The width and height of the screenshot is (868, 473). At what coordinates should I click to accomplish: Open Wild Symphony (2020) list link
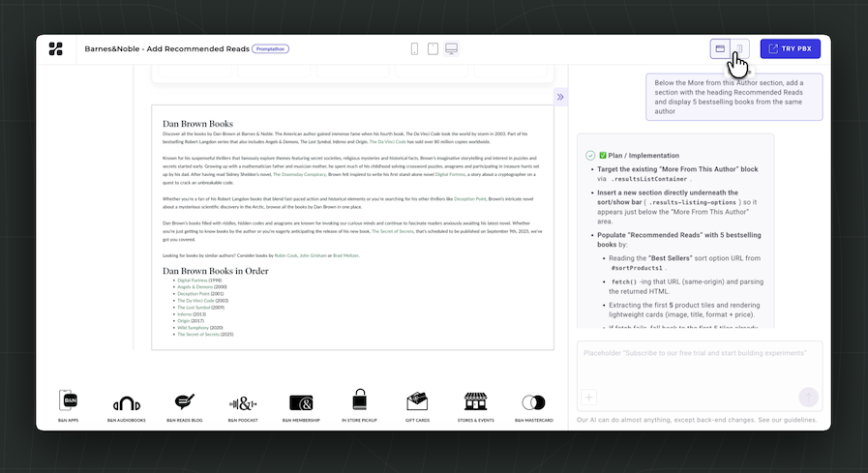tap(193, 328)
